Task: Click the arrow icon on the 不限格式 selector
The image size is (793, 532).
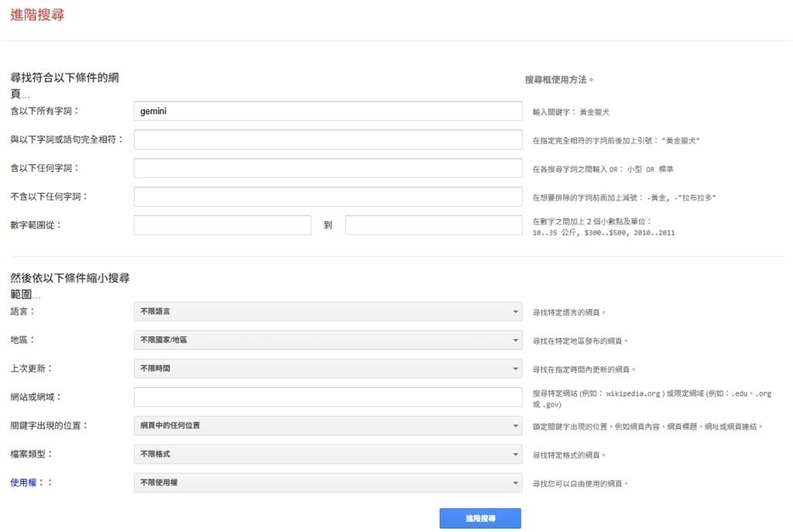Action: [x=513, y=454]
